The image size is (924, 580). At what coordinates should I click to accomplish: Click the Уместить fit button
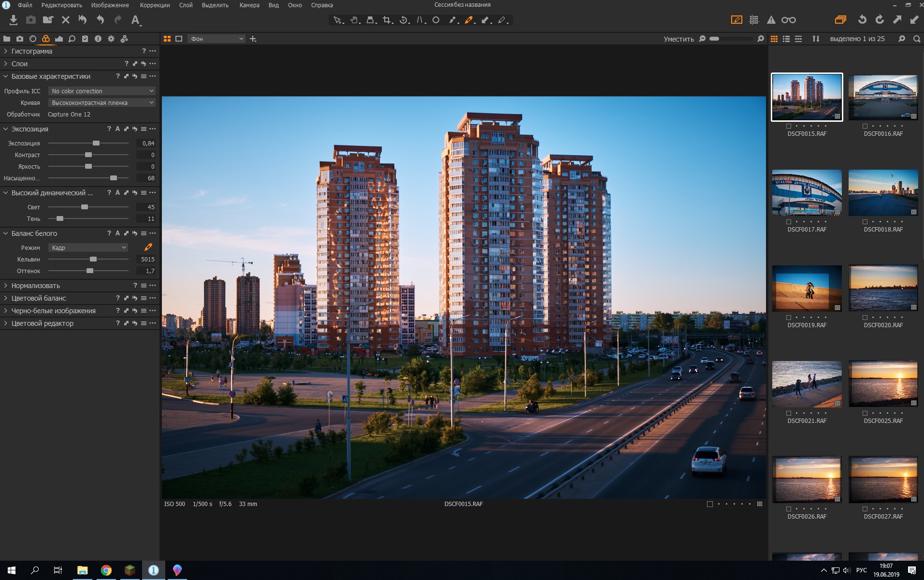click(x=679, y=39)
